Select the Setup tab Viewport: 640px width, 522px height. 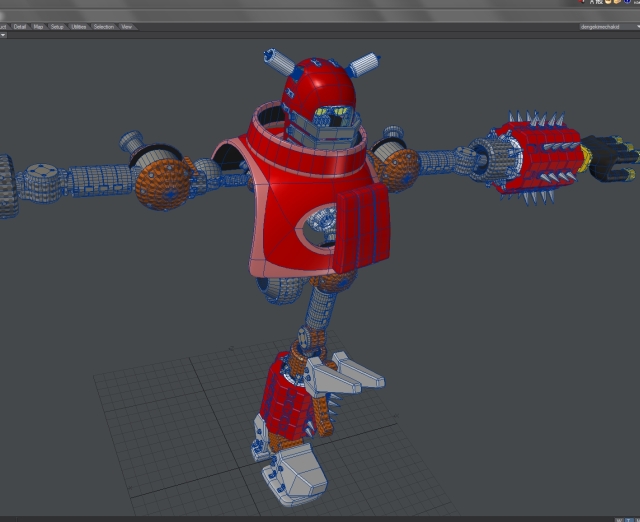(57, 26)
